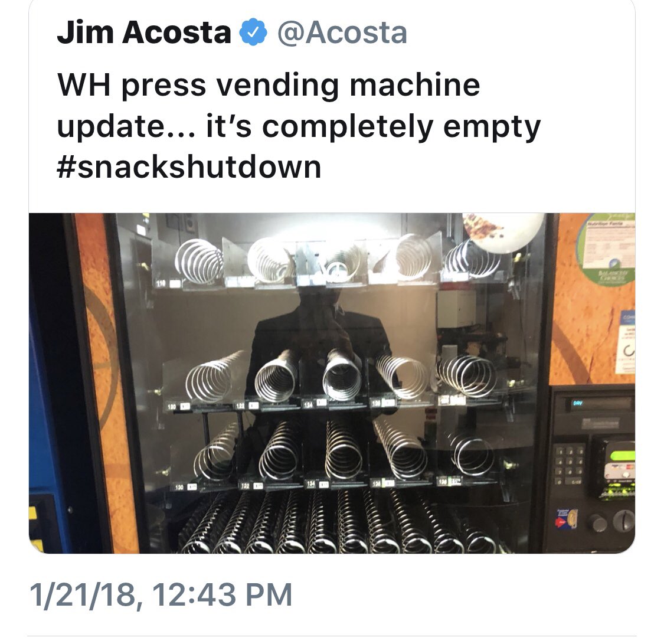The image size is (664, 644).
Task: Click the number keypad on the vending machine
Action: point(570,465)
